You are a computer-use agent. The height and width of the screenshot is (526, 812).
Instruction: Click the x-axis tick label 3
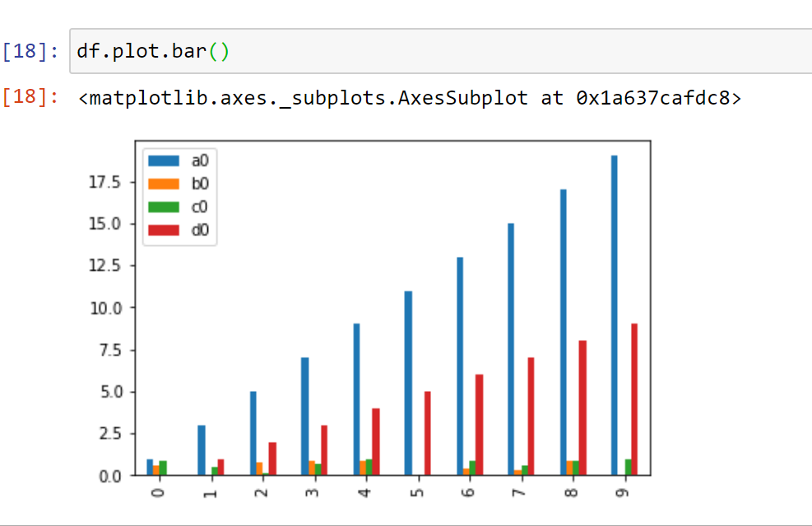pyautogui.click(x=313, y=492)
